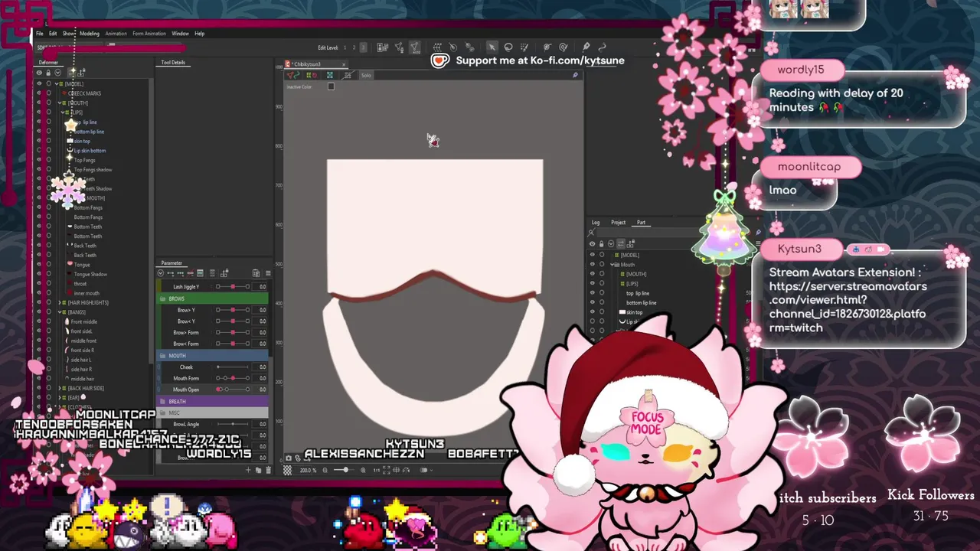The width and height of the screenshot is (980, 551).
Task: Click the 1:1 actual size icon
Action: point(377,470)
